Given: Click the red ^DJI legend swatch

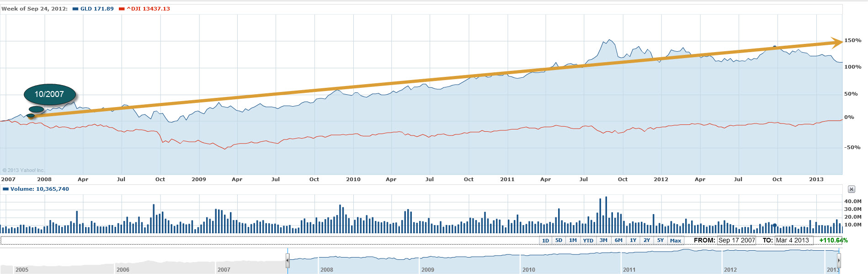Looking at the screenshot, I should click(122, 9).
